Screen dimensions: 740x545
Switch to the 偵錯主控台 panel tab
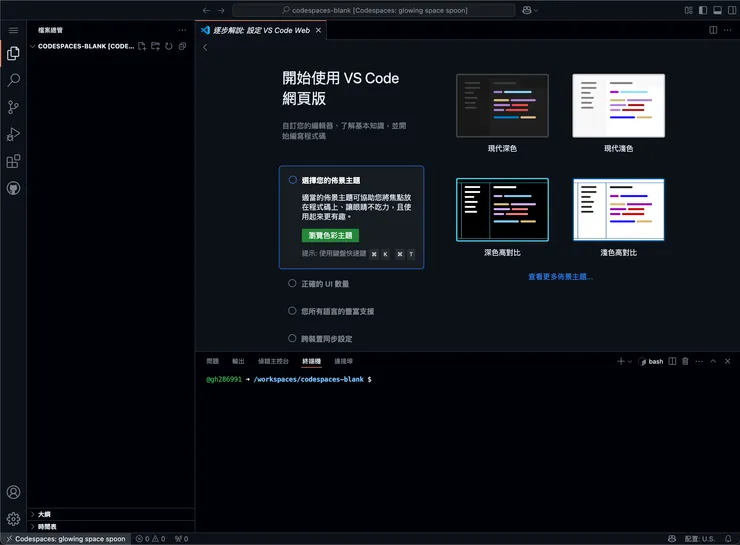273,361
